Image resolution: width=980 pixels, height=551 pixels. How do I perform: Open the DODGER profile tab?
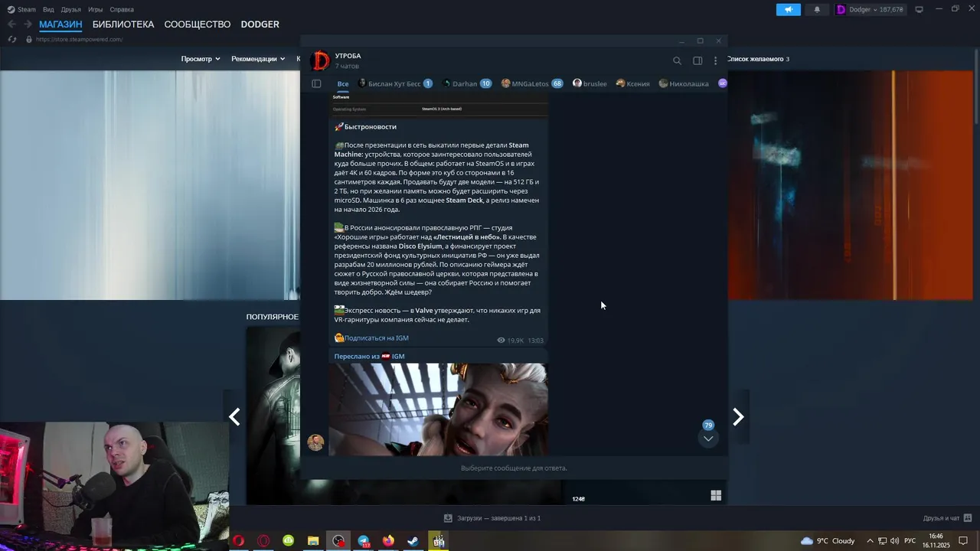tap(260, 24)
